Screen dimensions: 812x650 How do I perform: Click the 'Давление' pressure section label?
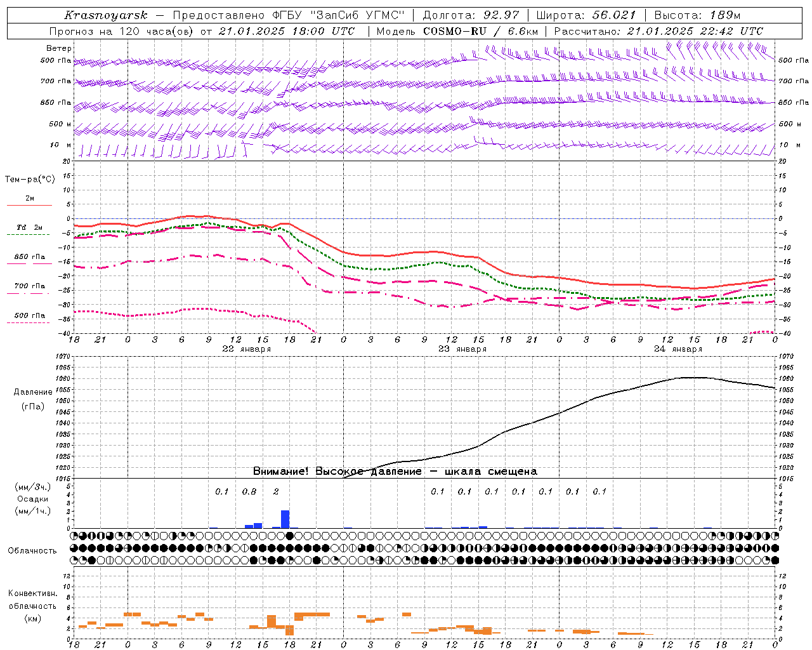(x=33, y=392)
